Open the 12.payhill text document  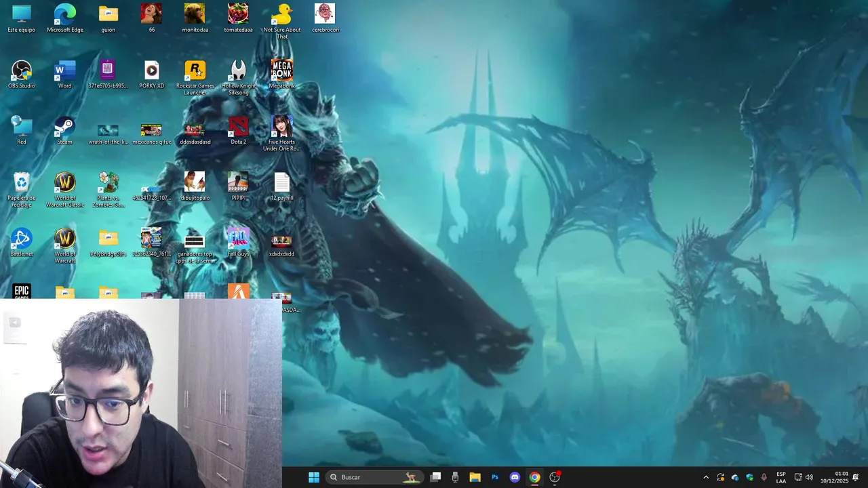[281, 187]
